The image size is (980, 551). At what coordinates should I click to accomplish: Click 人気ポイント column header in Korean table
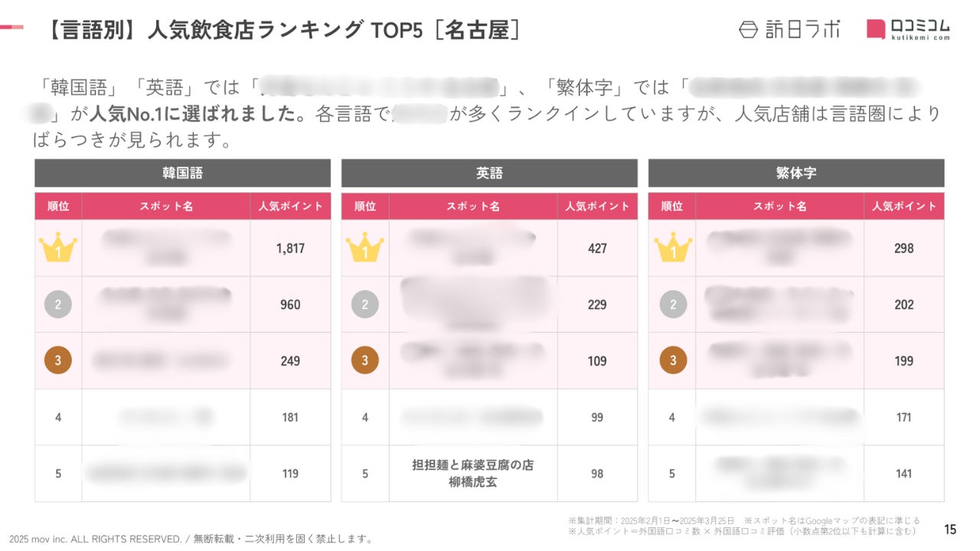click(290, 206)
